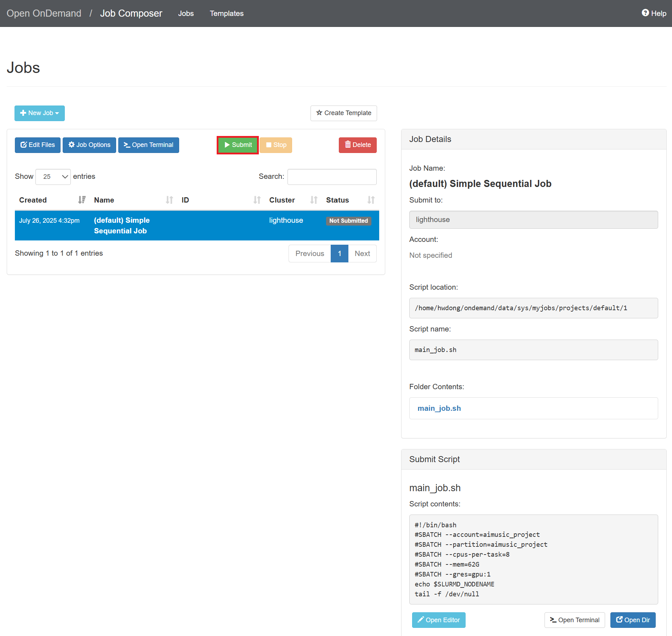
Task: Open Edit Files for the job
Action: [38, 145]
